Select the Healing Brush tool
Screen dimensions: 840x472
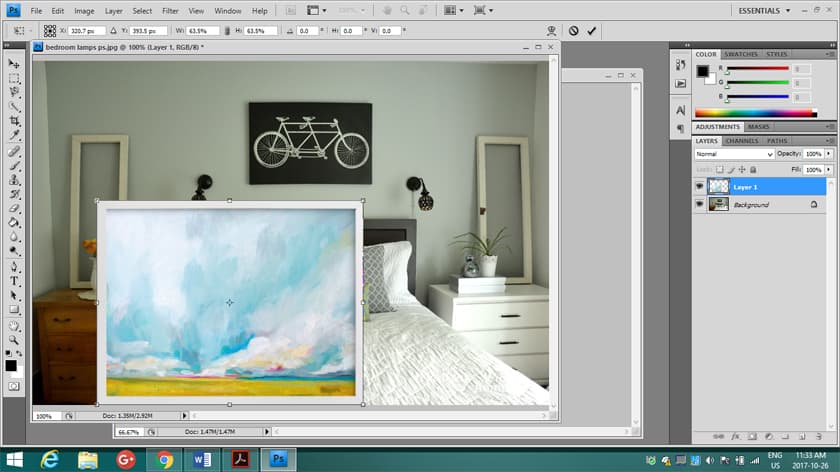[14, 152]
